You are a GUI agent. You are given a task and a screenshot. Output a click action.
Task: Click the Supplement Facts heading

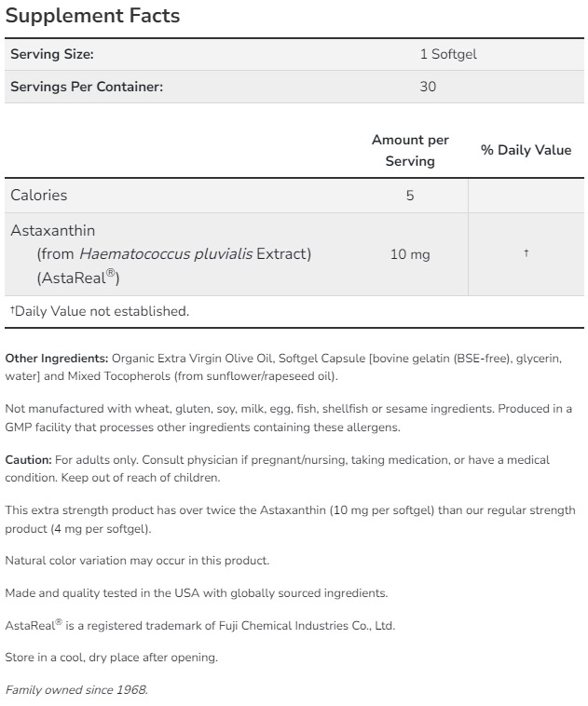click(92, 16)
